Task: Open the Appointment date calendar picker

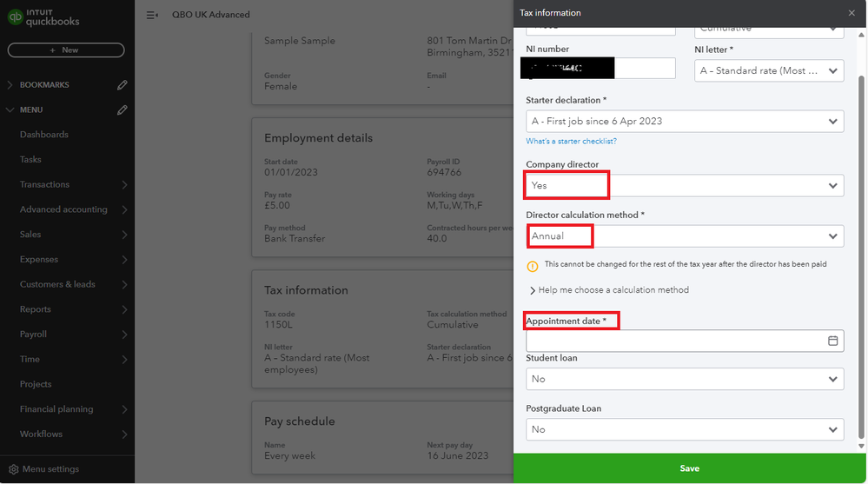Action: pos(832,341)
